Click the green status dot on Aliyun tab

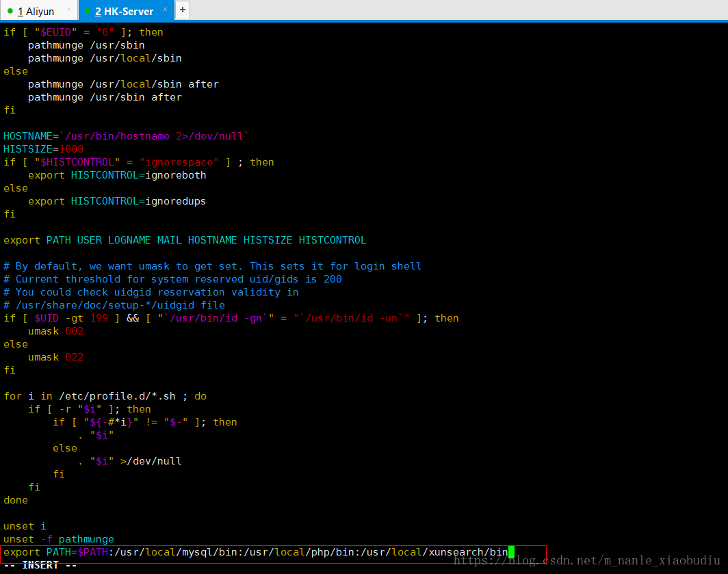coord(10,11)
